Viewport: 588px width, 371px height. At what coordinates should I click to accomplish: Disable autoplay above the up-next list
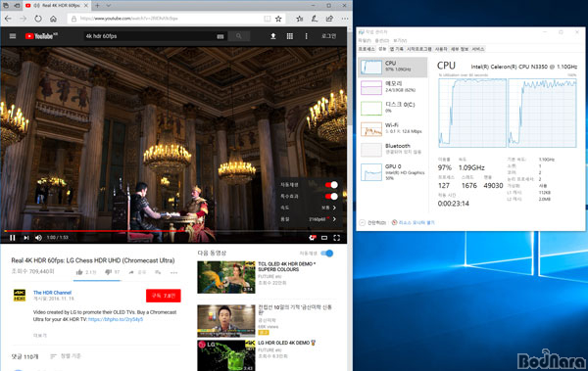327,254
